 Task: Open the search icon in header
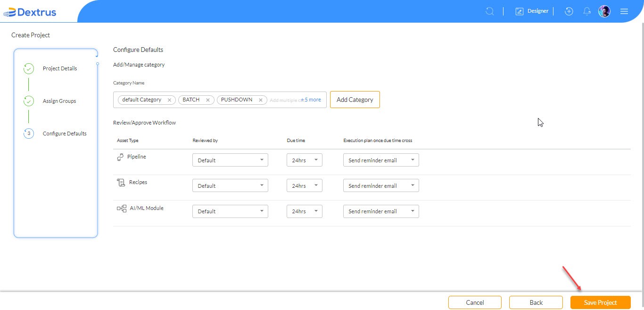[490, 11]
